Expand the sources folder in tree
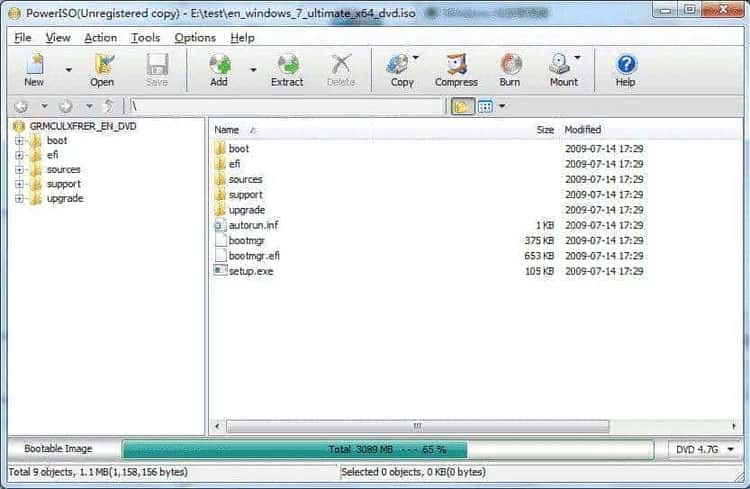Viewport: 750px width, 489px height. tap(19, 169)
